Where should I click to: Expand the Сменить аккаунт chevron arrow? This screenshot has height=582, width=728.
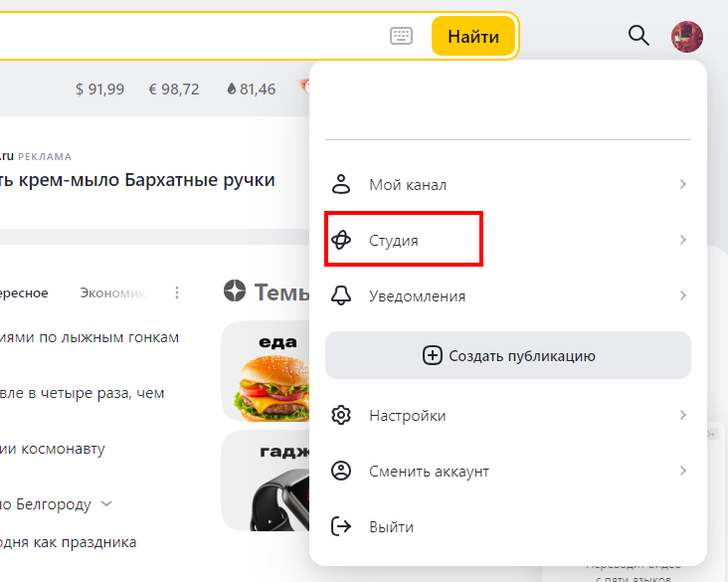tap(682, 471)
